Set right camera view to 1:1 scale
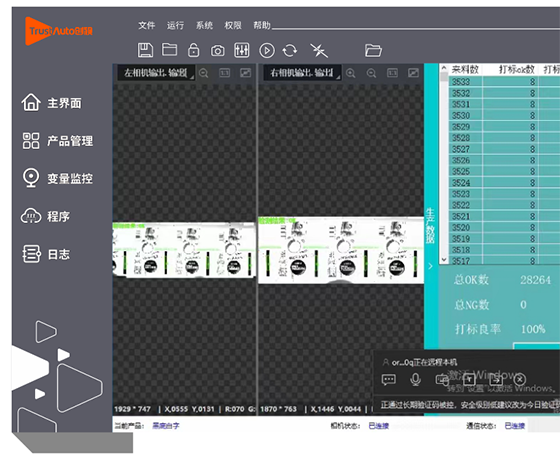Image resolution: width=560 pixels, height=460 pixels. (x=392, y=73)
